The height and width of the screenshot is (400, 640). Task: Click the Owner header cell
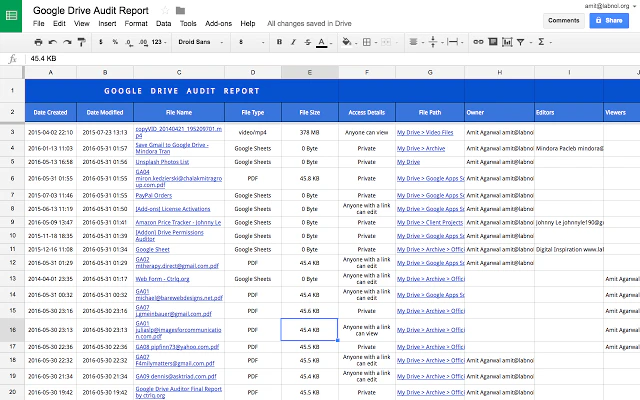pos(500,112)
